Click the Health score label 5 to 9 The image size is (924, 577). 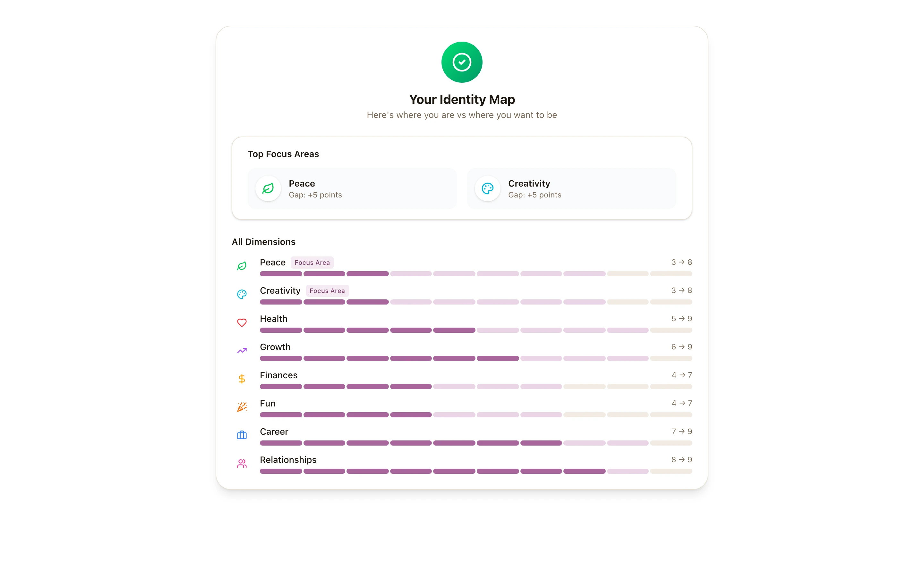click(681, 318)
